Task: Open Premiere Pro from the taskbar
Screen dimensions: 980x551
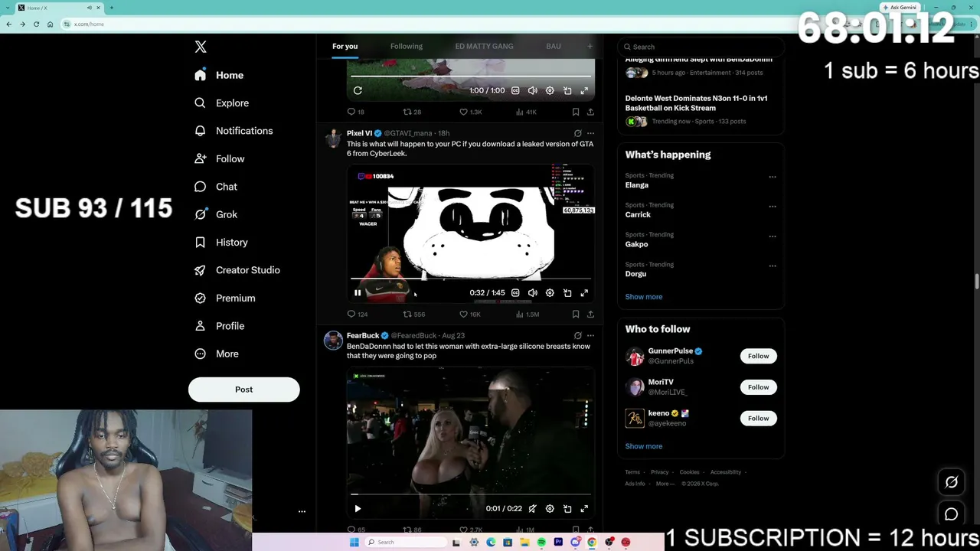Action: [558, 543]
